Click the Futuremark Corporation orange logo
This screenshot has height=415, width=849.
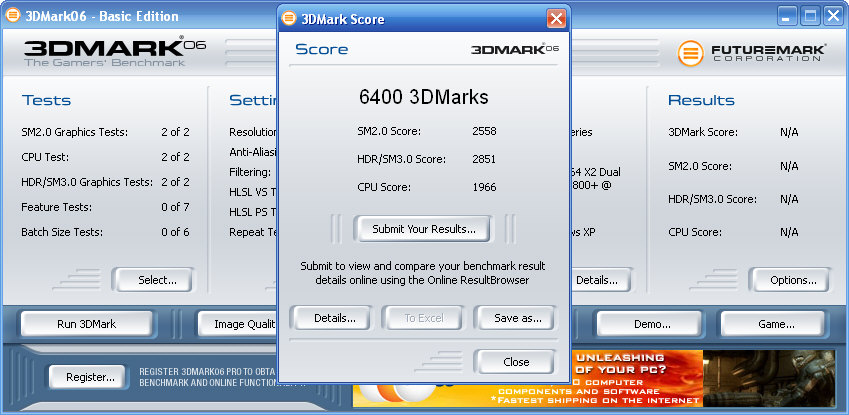pyautogui.click(x=690, y=54)
